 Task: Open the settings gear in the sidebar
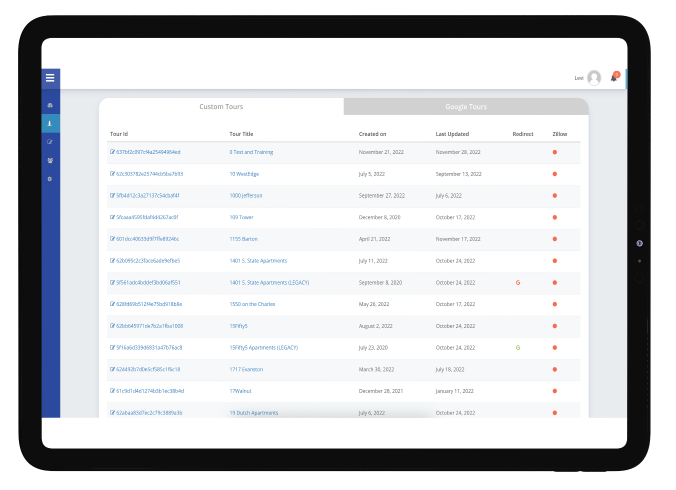(50, 178)
